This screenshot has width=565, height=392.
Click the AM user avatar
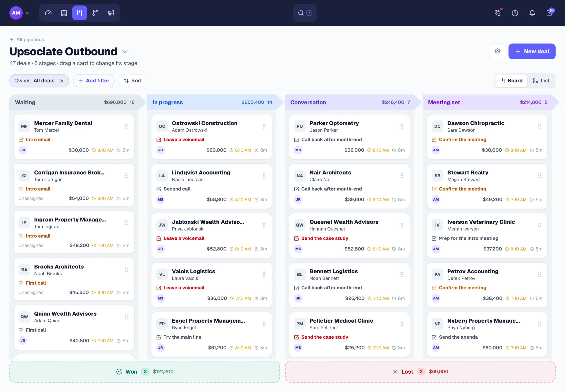16,13
